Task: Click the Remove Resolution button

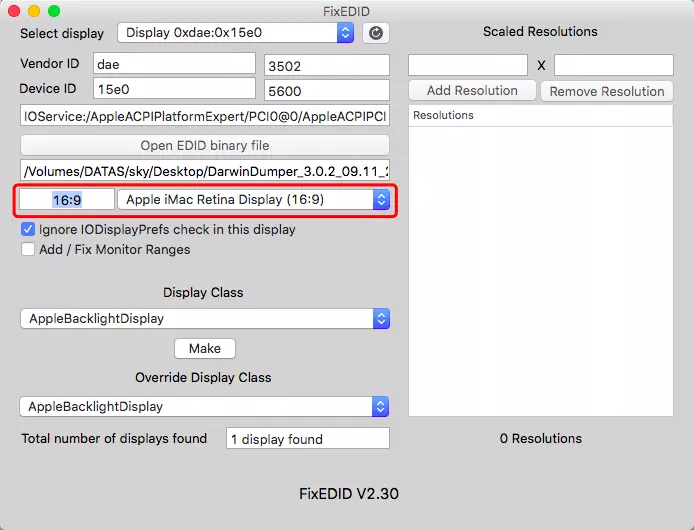Action: (x=607, y=91)
